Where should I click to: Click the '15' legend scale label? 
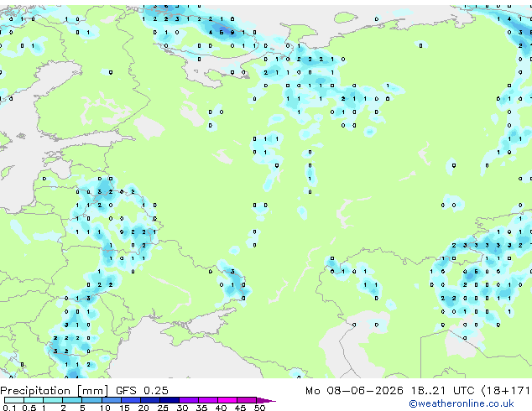(x=124, y=408)
